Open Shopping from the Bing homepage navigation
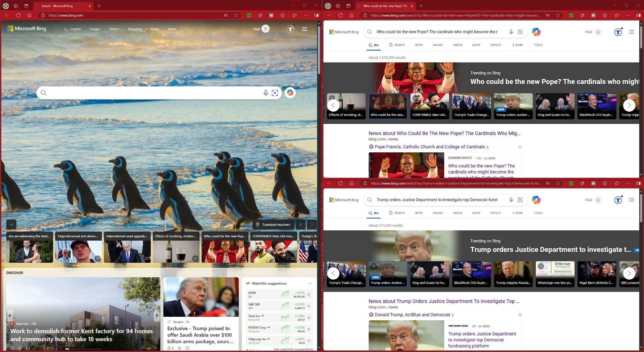 [x=135, y=29]
